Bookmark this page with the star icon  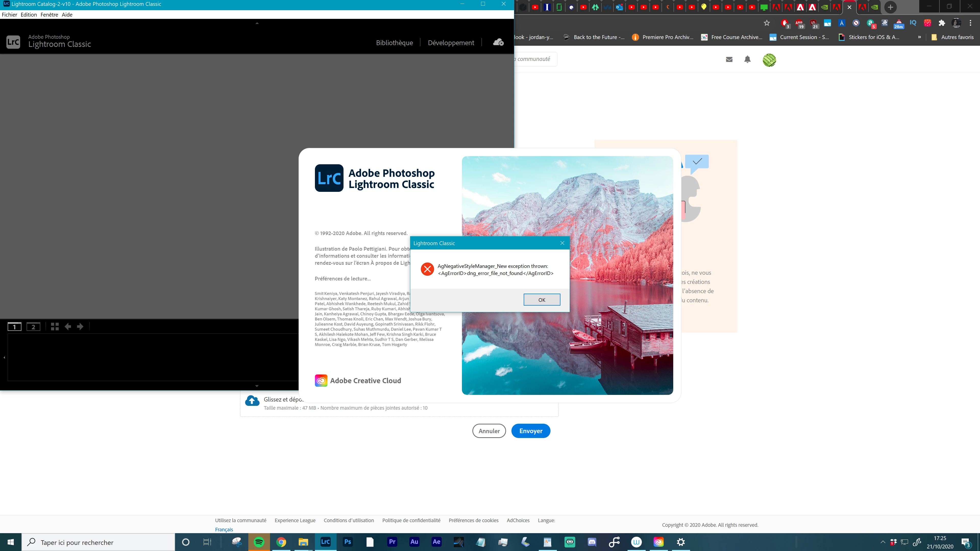pos(767,23)
